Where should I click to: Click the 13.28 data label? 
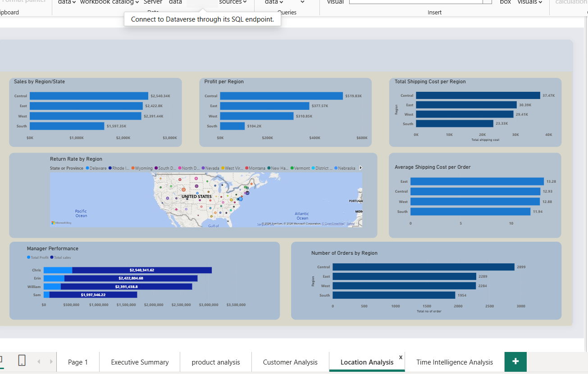(x=551, y=181)
